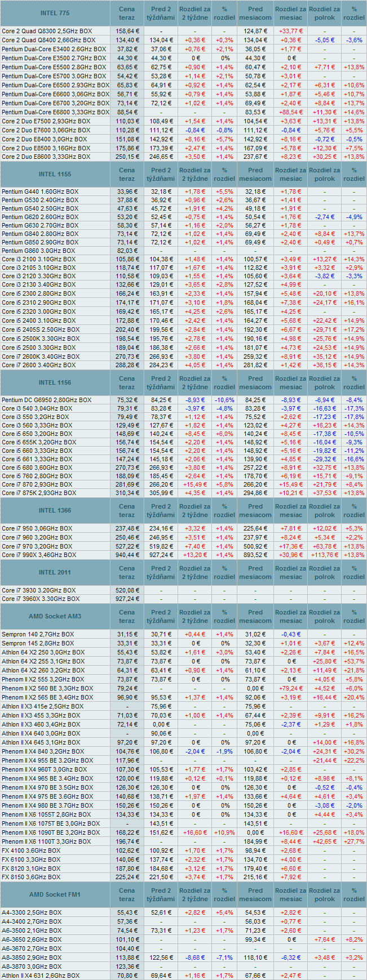Click Cena teraz header in INTEL 775 section
The image size is (367, 980).
(127, 13)
